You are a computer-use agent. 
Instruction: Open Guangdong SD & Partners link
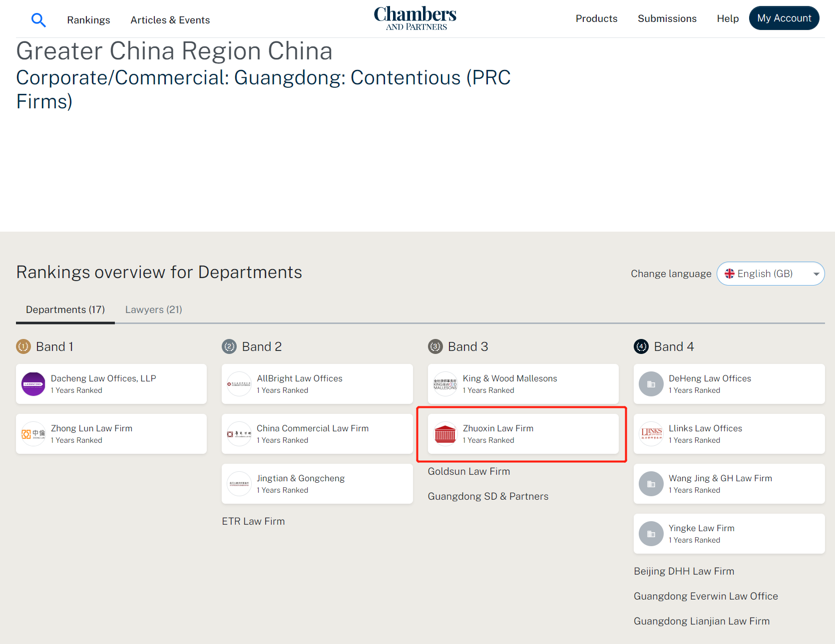488,496
